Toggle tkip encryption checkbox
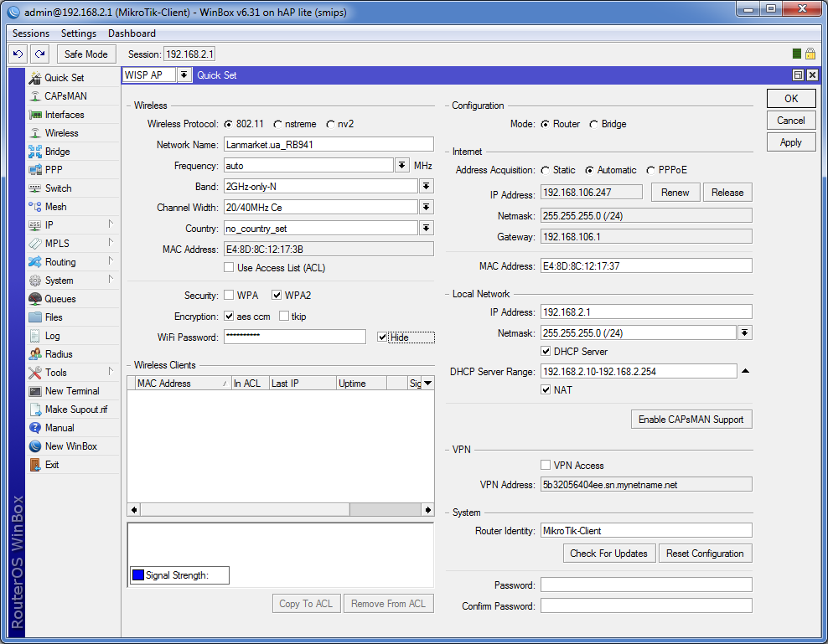The width and height of the screenshot is (828, 644). click(x=284, y=317)
